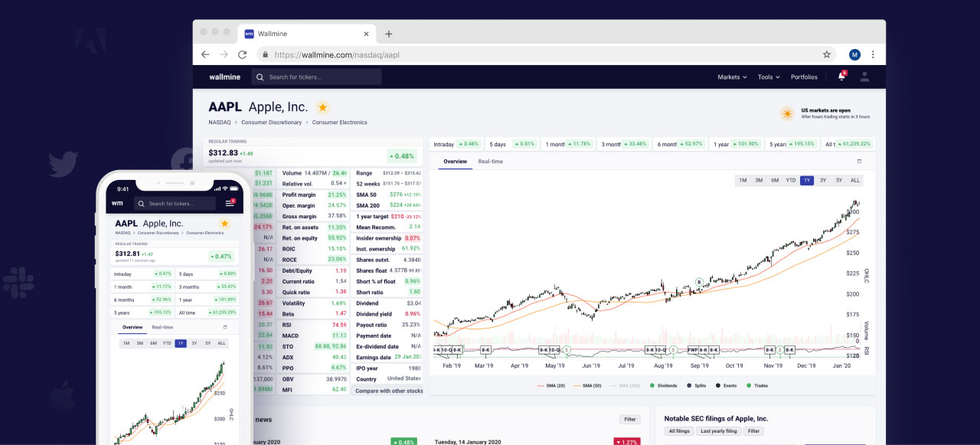Select desktop 1 year performance tile
Image resolution: width=980 pixels, height=445 pixels.
[737, 144]
